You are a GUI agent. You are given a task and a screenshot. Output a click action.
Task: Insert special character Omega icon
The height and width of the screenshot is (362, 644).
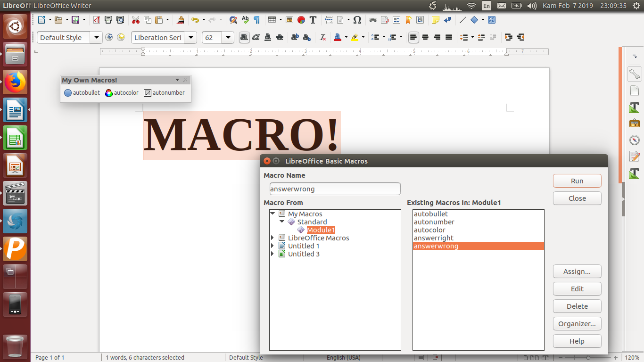(x=357, y=20)
